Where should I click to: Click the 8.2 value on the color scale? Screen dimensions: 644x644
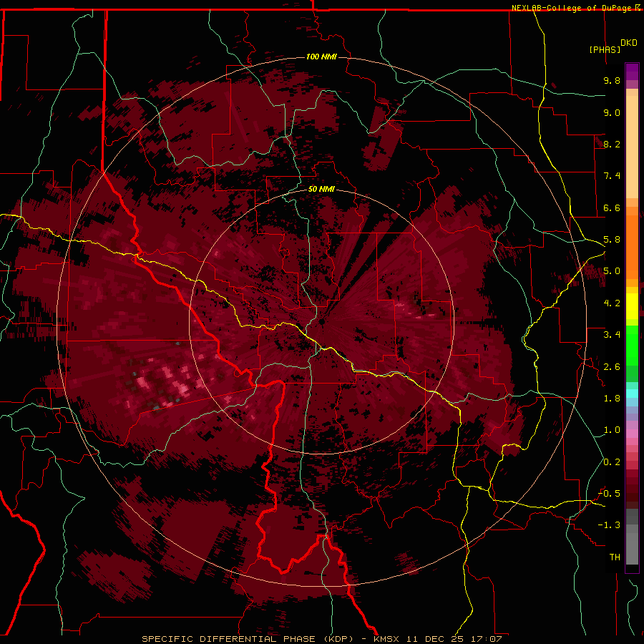coord(612,144)
